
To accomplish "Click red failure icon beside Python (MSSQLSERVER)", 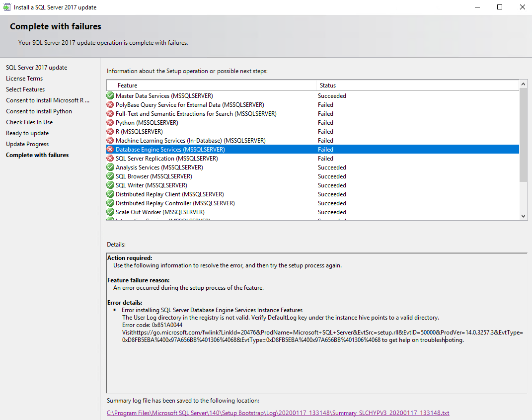I will pos(110,123).
